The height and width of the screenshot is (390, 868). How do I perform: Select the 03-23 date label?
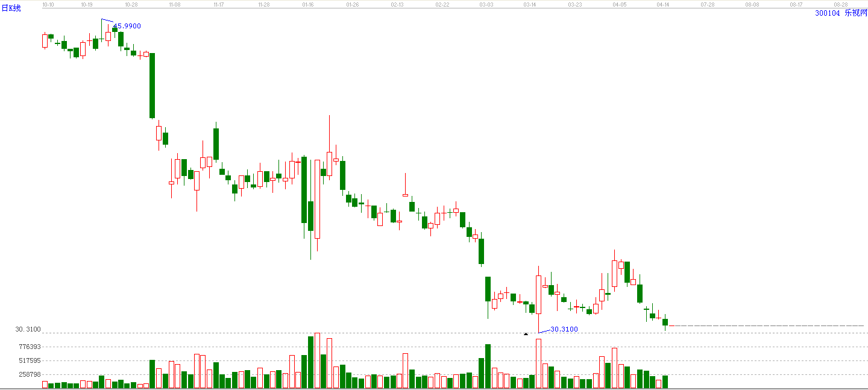pos(575,4)
